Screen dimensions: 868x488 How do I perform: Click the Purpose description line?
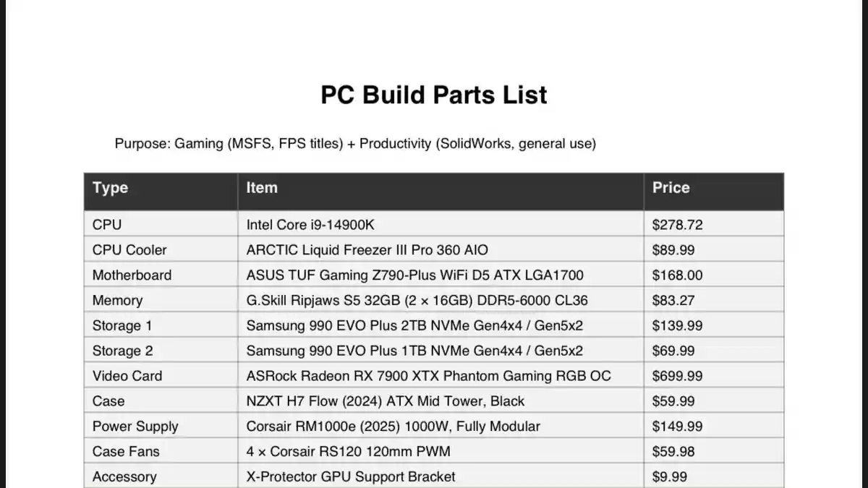(355, 143)
